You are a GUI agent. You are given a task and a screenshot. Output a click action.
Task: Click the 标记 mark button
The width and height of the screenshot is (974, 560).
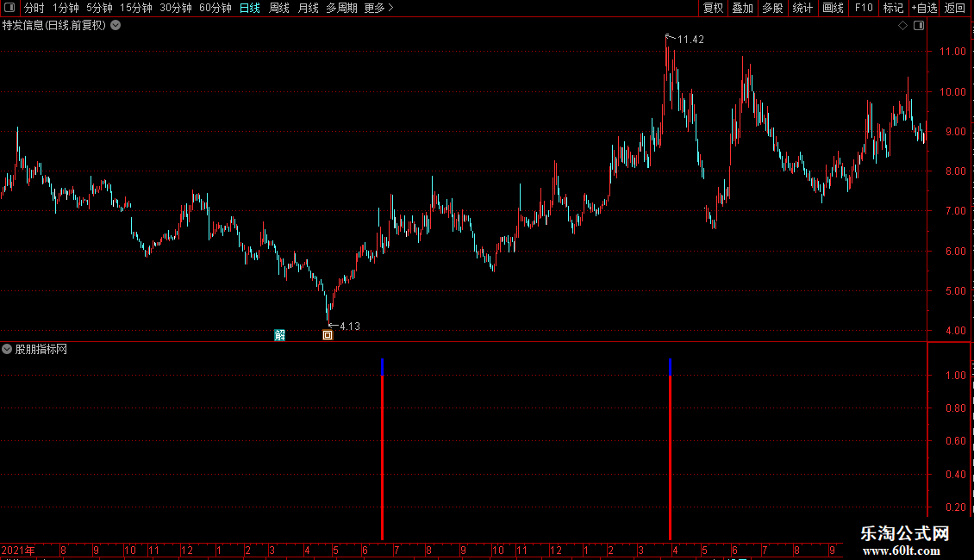pos(893,8)
